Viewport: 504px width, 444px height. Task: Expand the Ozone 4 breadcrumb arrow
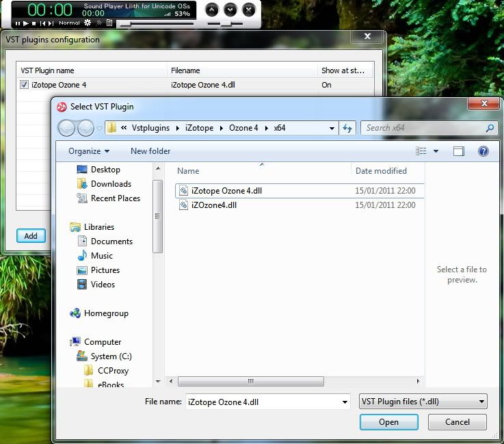pyautogui.click(x=266, y=129)
